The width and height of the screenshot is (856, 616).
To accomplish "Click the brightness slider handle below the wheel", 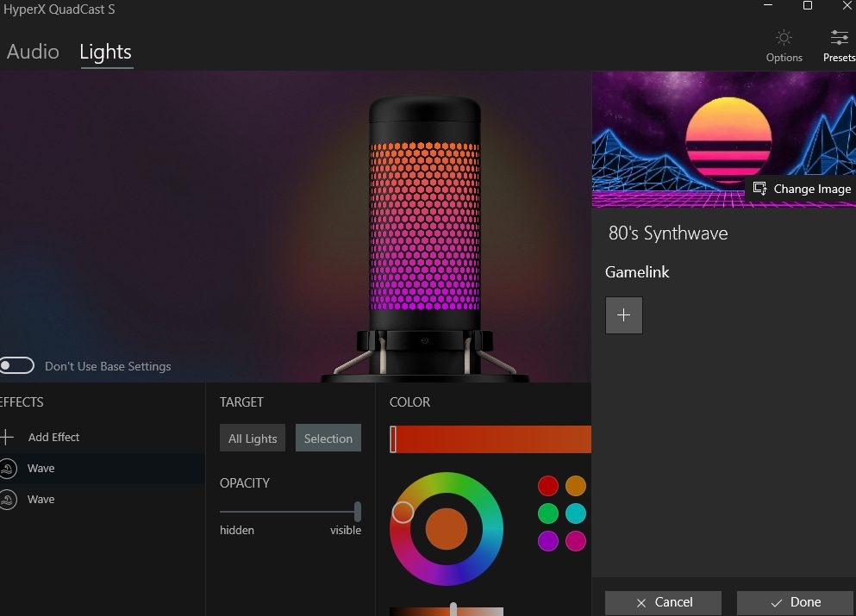I will click(x=453, y=609).
